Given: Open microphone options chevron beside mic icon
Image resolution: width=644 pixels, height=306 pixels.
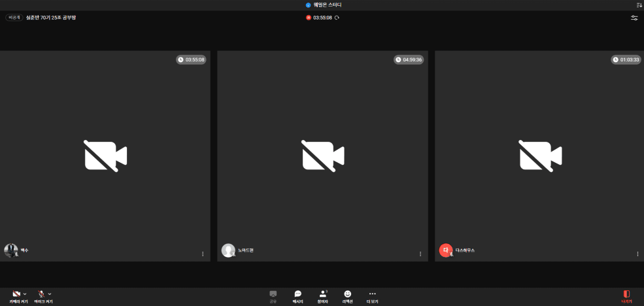Looking at the screenshot, I should click(x=50, y=294).
